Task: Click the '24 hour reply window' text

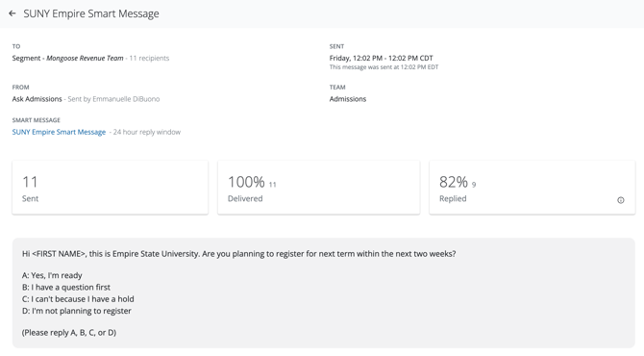Action: (x=147, y=132)
